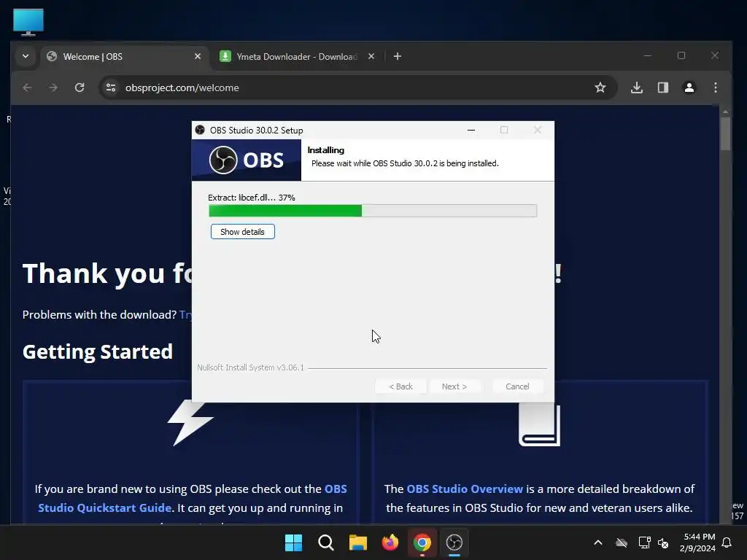Open site information icon in address bar

tap(111, 87)
